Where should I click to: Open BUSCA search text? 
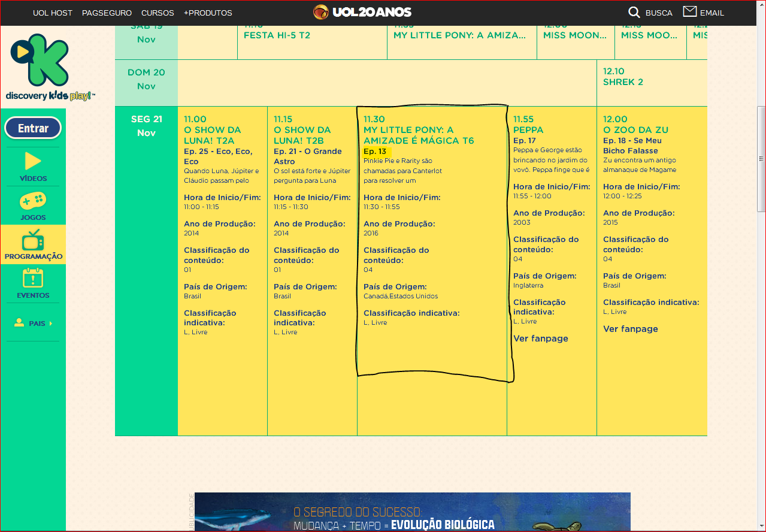pyautogui.click(x=659, y=13)
